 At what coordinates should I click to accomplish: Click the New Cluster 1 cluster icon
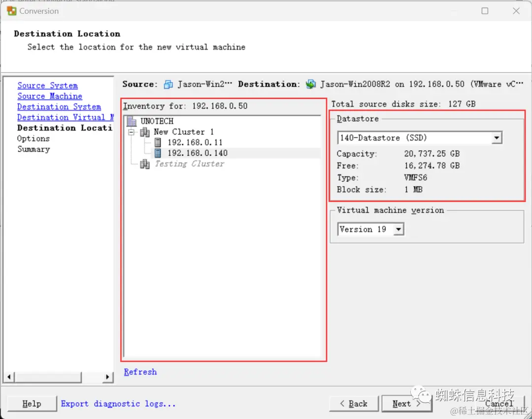[145, 132]
